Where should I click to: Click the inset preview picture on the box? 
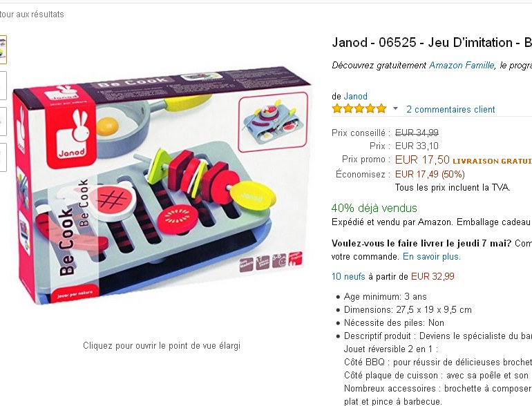coord(273,122)
